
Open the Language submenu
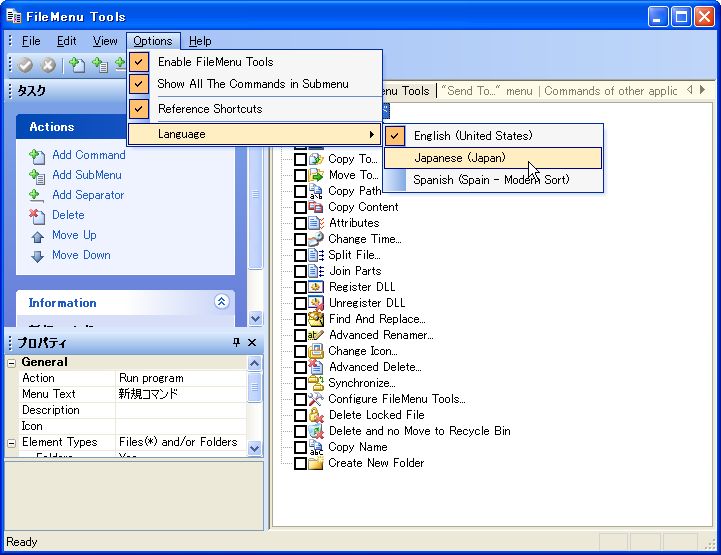tap(254, 134)
